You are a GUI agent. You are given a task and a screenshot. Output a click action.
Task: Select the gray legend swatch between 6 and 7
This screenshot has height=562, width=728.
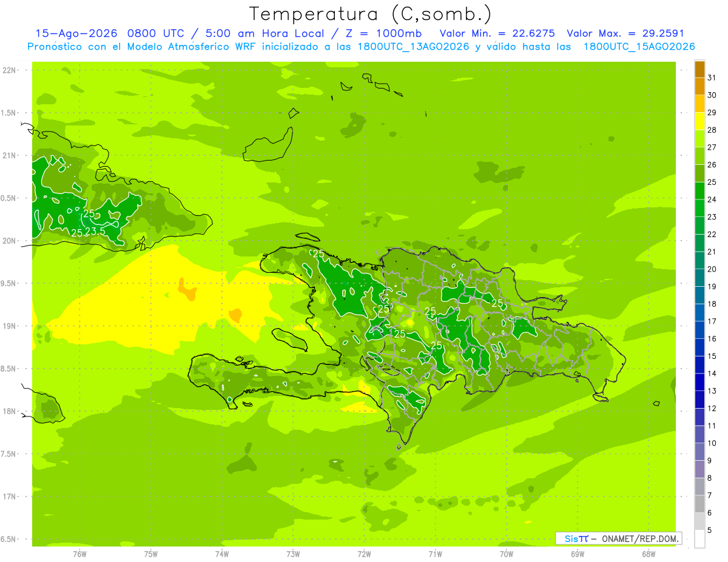699,504
